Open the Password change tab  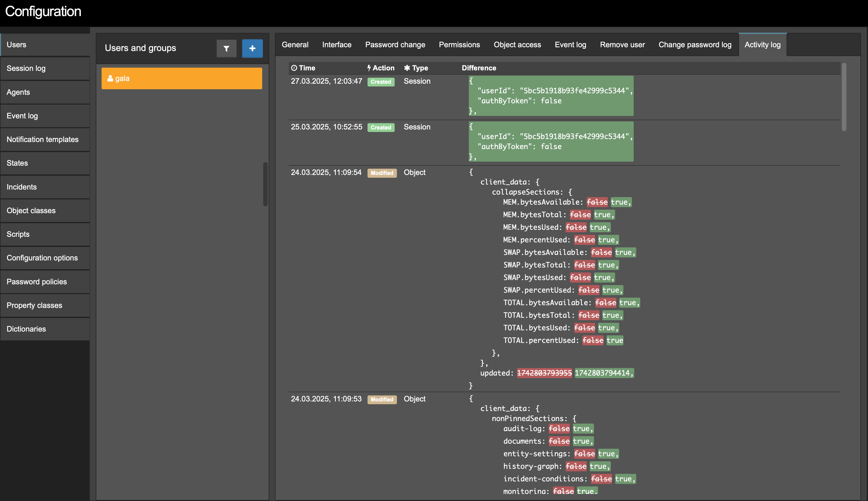pos(395,45)
